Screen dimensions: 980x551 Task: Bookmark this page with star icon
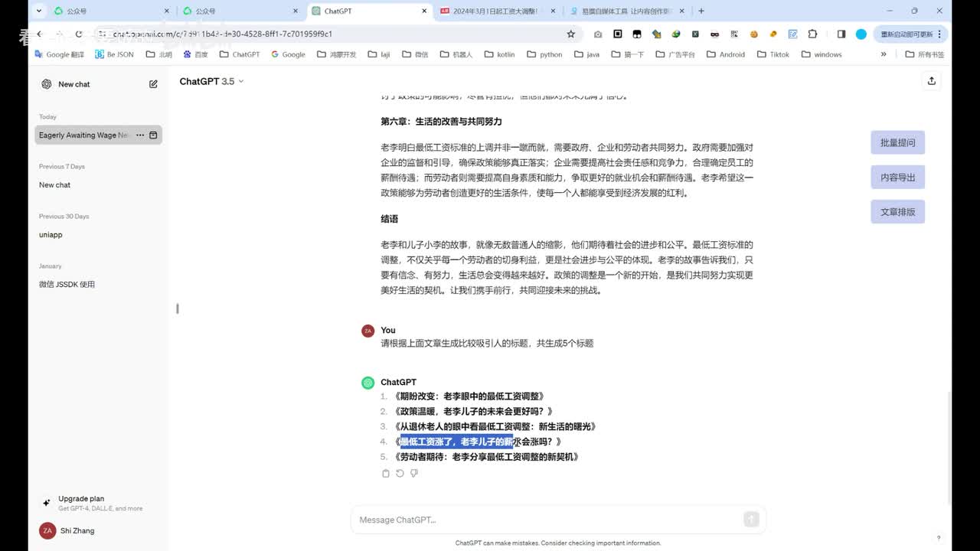click(570, 34)
